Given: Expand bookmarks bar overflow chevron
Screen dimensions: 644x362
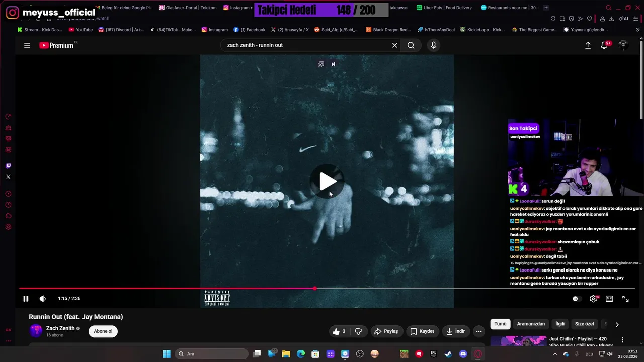Looking at the screenshot, I should point(638,30).
